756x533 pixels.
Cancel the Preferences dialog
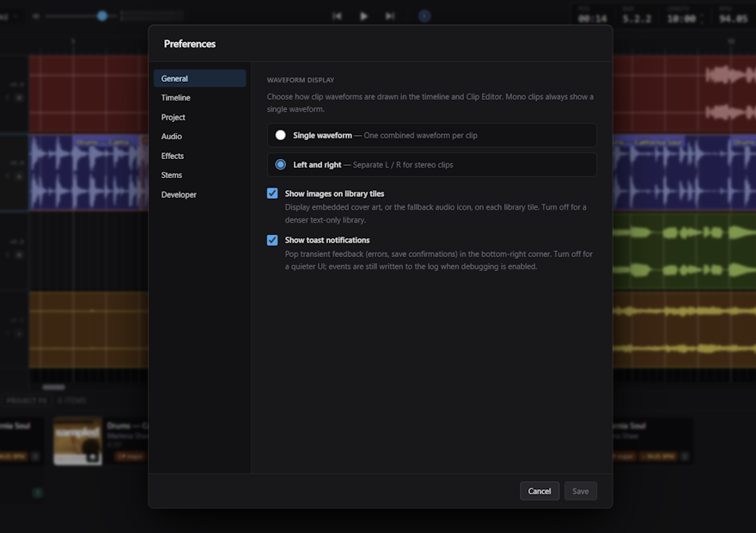[x=539, y=491]
